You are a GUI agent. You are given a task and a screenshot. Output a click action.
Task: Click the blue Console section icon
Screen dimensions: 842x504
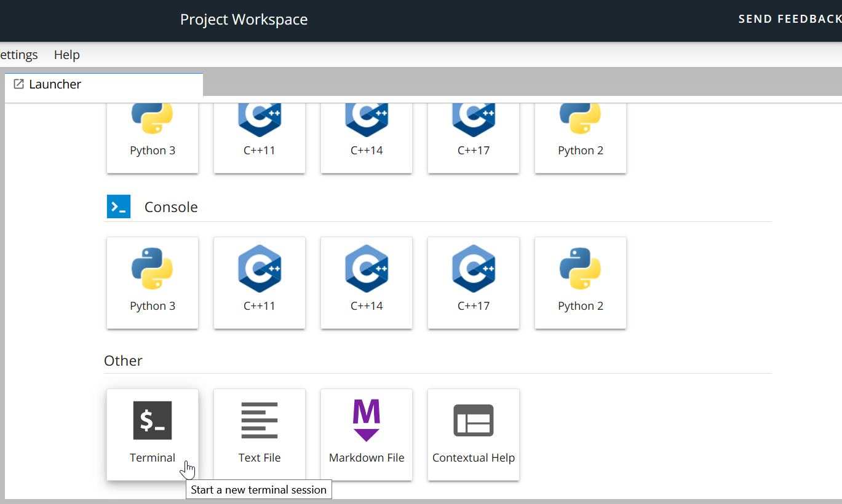click(119, 207)
